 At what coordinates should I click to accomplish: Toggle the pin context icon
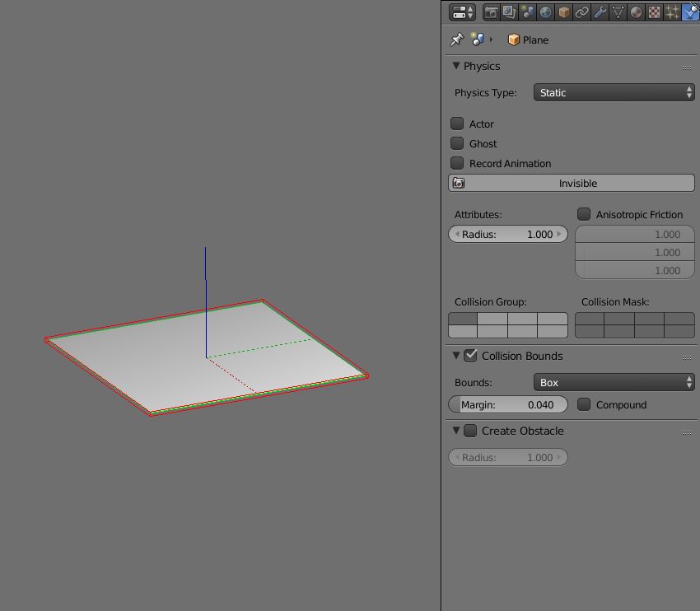click(x=456, y=40)
